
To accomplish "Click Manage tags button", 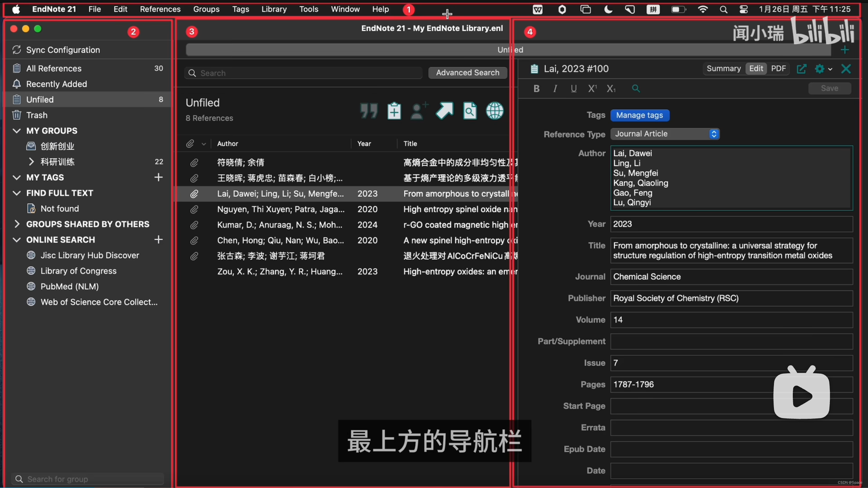I will (639, 116).
